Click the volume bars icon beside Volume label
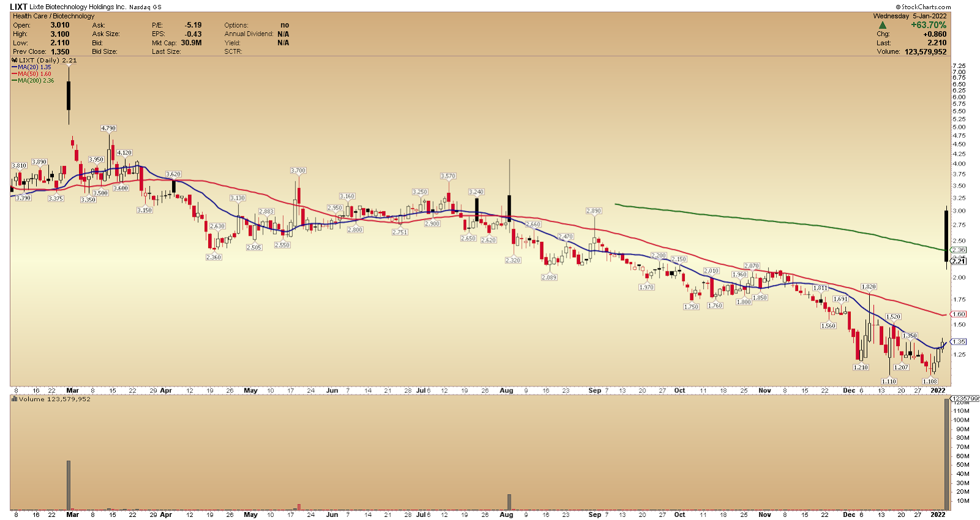The height and width of the screenshot is (520, 980). pos(14,399)
